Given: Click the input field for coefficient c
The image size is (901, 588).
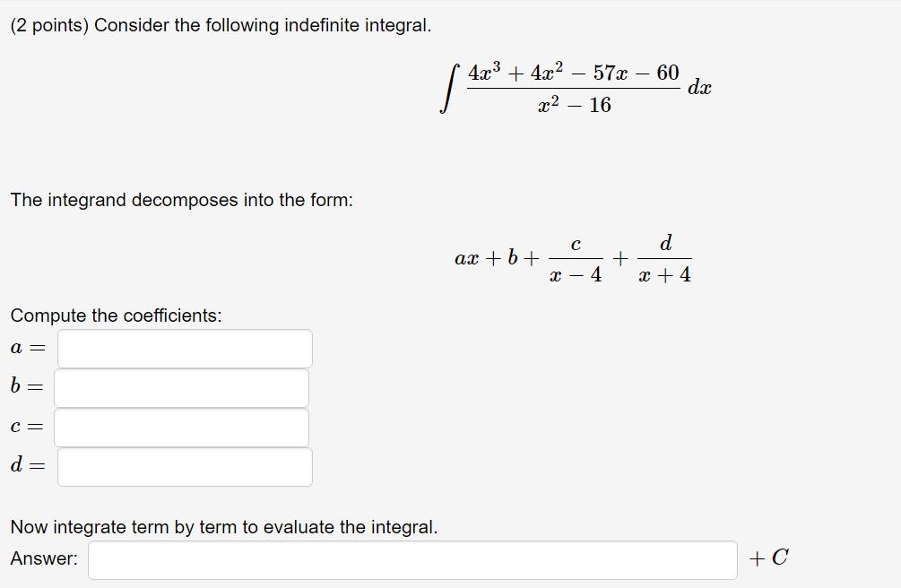Looking at the screenshot, I should (182, 428).
